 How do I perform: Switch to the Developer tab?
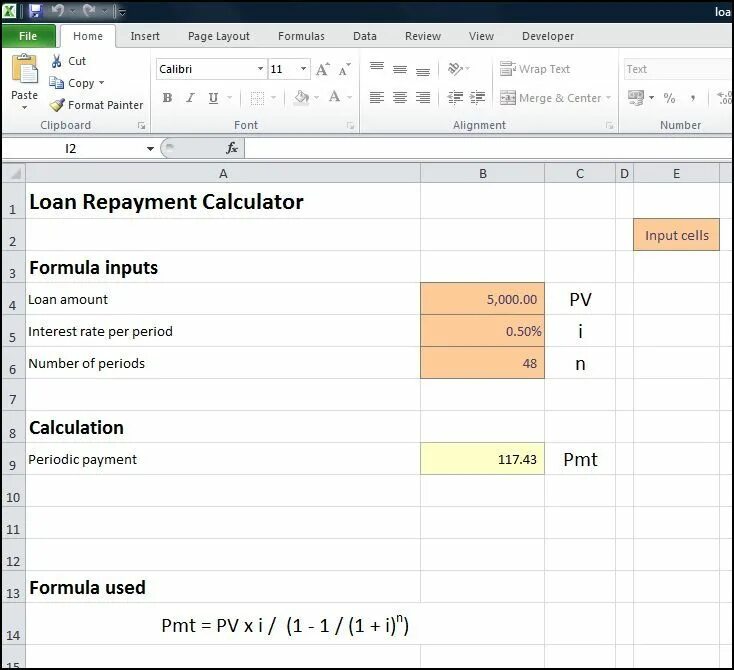point(548,36)
